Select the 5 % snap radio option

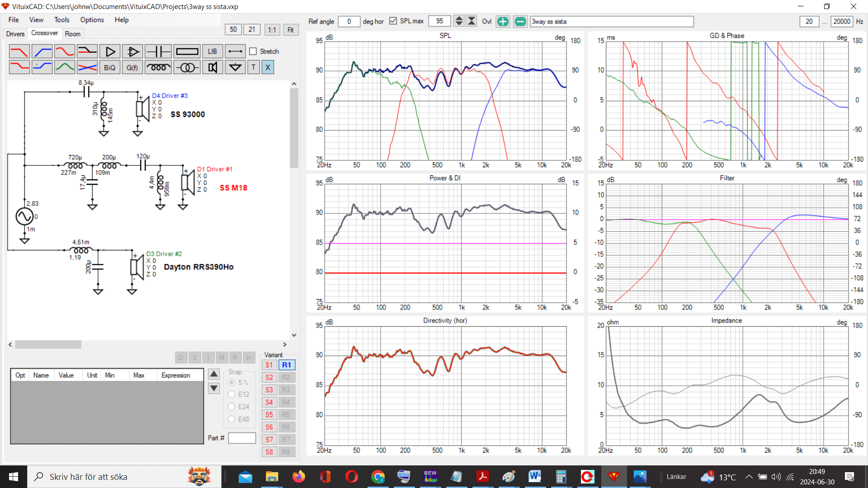click(231, 382)
